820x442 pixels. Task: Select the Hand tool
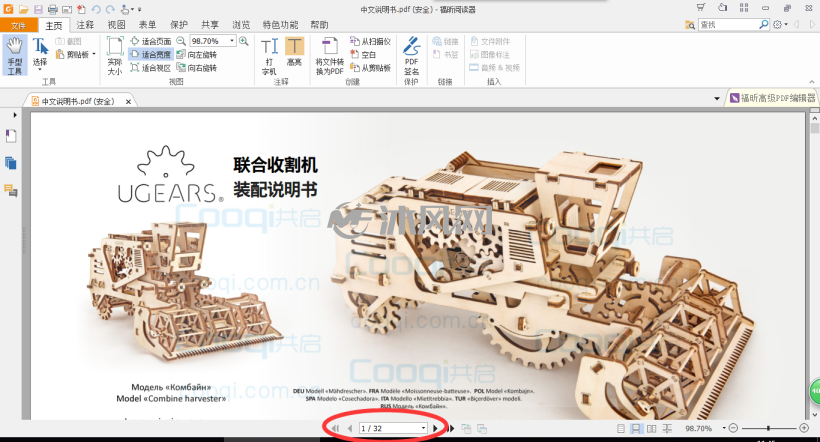[x=15, y=55]
